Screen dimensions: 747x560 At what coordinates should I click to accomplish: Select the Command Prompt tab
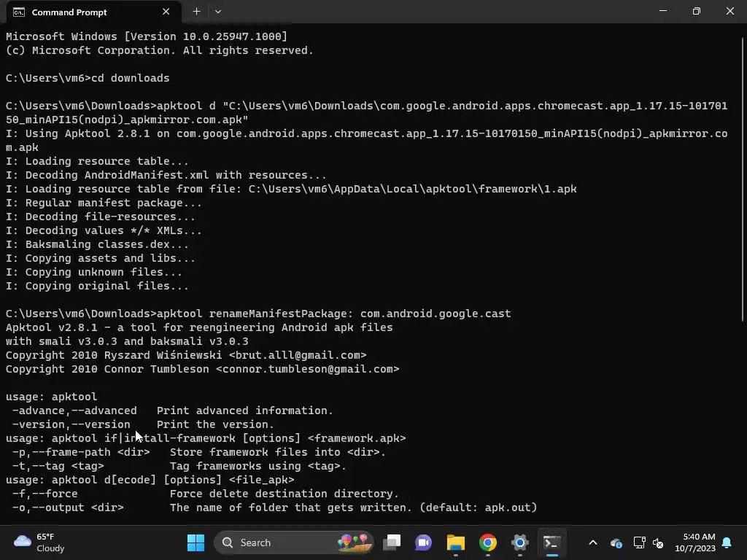[x=94, y=12]
